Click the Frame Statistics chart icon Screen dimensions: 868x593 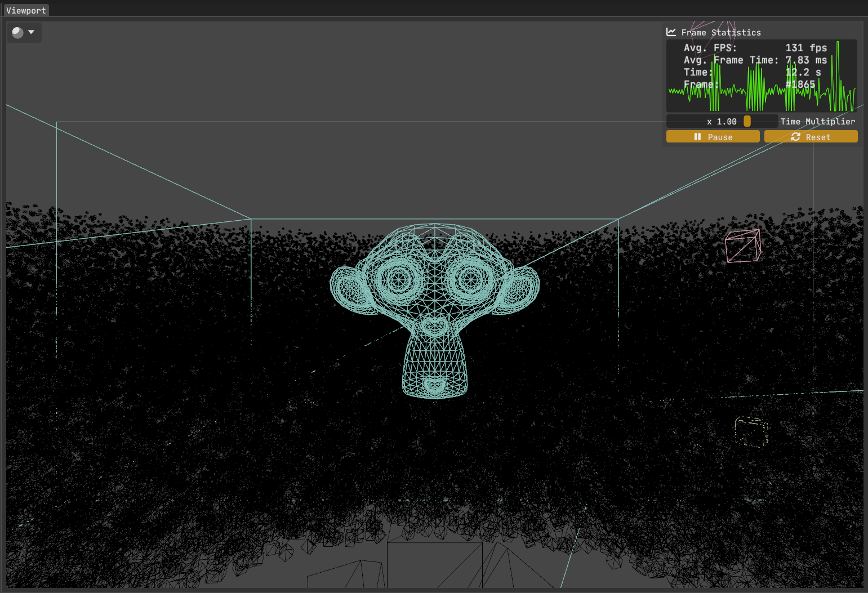pos(671,32)
